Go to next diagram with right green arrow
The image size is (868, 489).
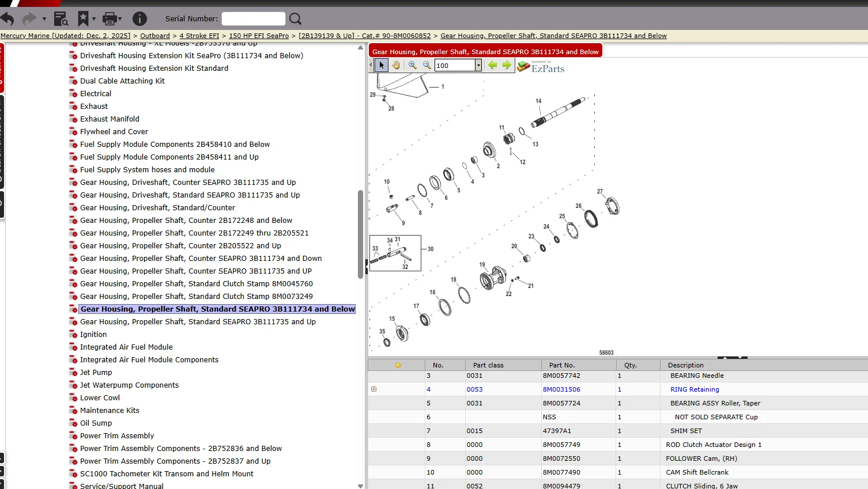pyautogui.click(x=507, y=65)
